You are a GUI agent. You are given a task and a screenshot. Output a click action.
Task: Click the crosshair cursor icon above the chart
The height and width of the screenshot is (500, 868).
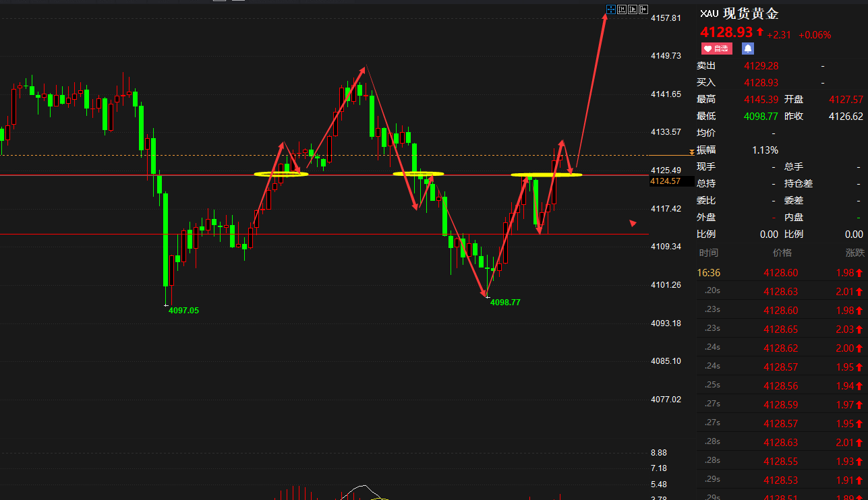(610, 9)
